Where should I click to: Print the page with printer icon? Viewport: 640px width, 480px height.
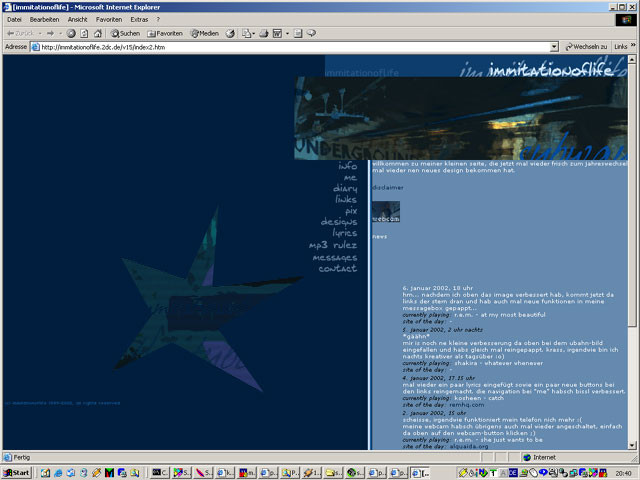point(264,33)
